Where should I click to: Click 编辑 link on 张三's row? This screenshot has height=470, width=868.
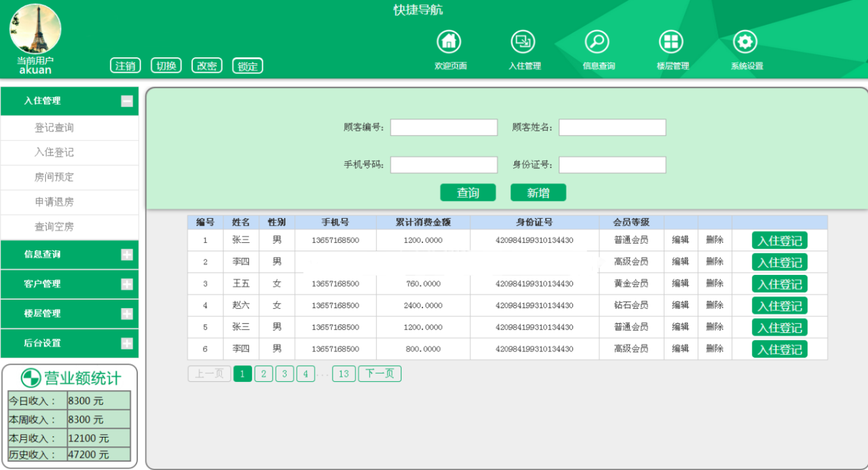pyautogui.click(x=680, y=240)
